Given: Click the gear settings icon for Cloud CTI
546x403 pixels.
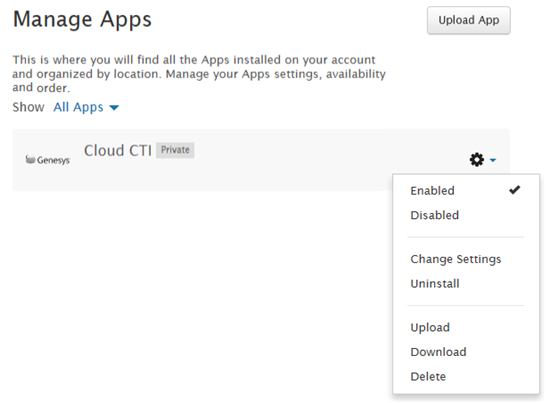Looking at the screenshot, I should tap(477, 160).
